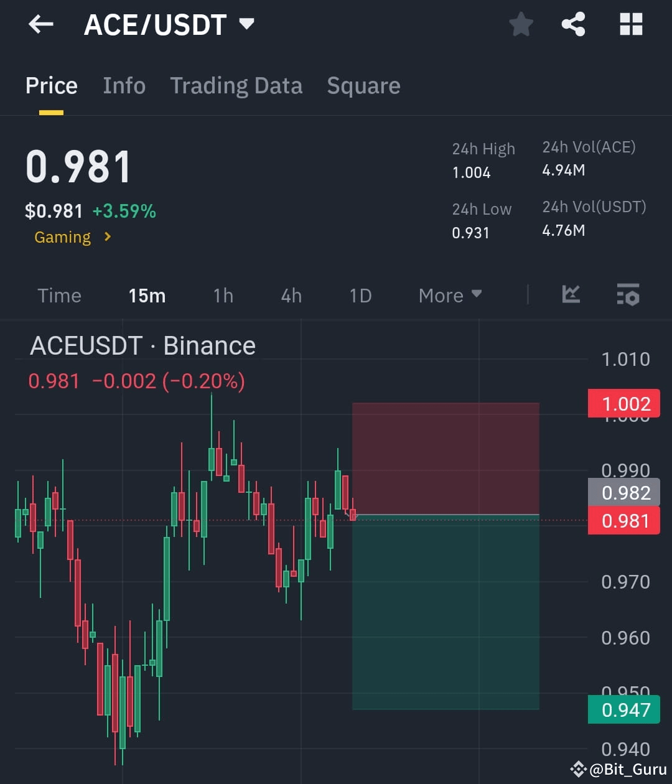The image size is (672, 784).
Task: Open the Gaming category link
Action: 63,237
